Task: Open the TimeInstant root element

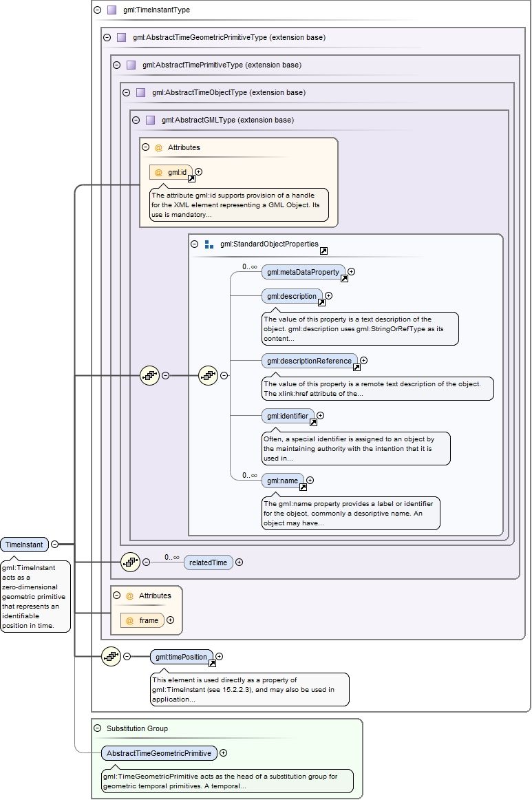Action: coord(24,545)
